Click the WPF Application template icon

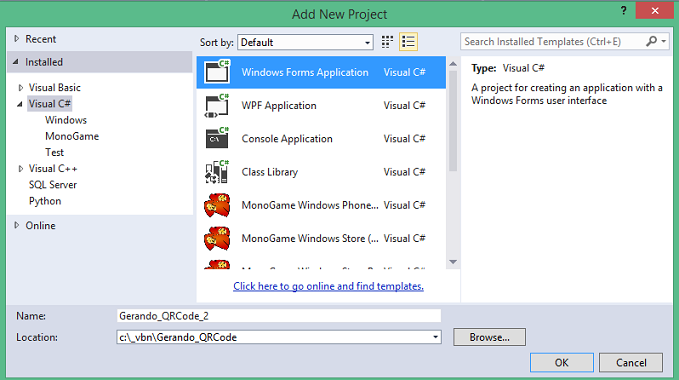tap(217, 105)
